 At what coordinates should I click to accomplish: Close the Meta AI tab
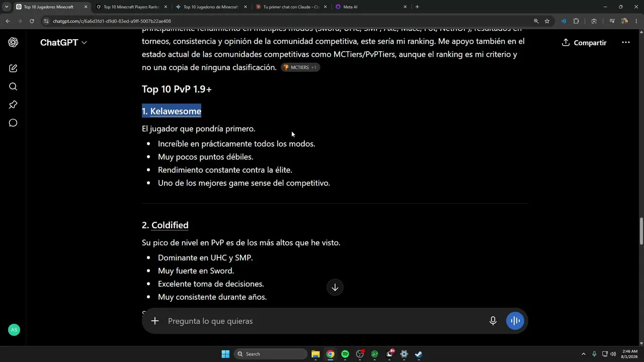(405, 7)
